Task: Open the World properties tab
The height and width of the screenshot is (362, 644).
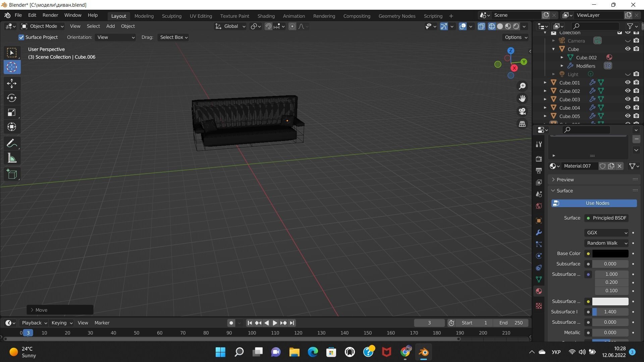Action: point(539,206)
